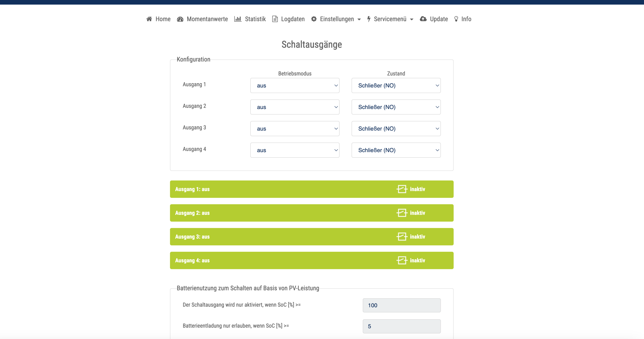Click the Ausgang 4: aus status bar
The height and width of the screenshot is (339, 644).
[x=311, y=260]
